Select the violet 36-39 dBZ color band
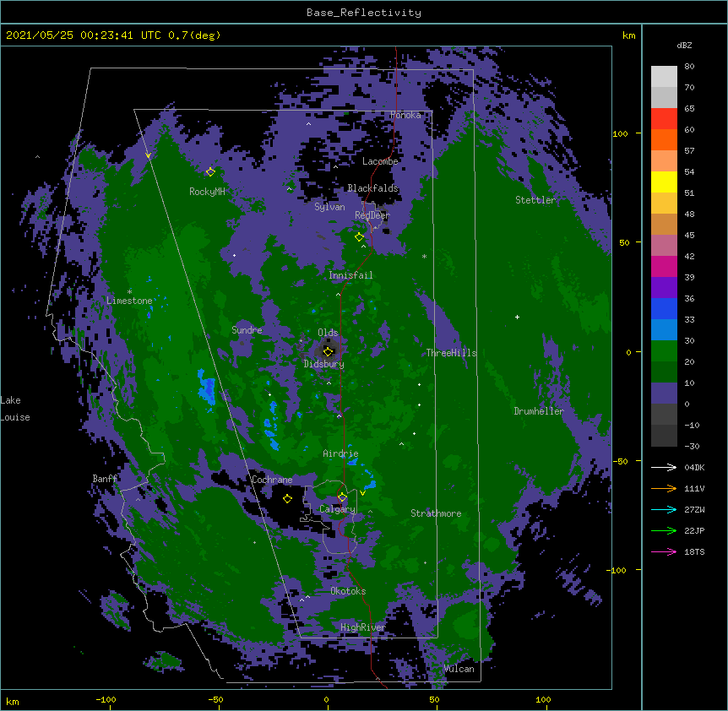 coord(664,287)
